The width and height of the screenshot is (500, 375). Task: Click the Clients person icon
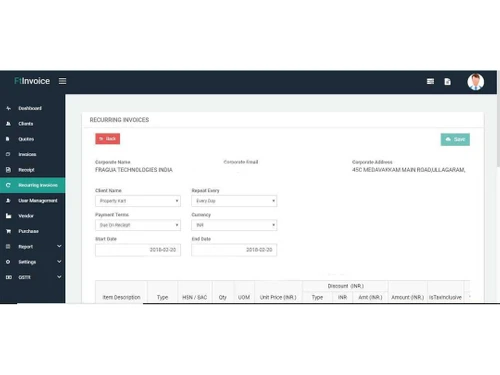tap(8, 124)
